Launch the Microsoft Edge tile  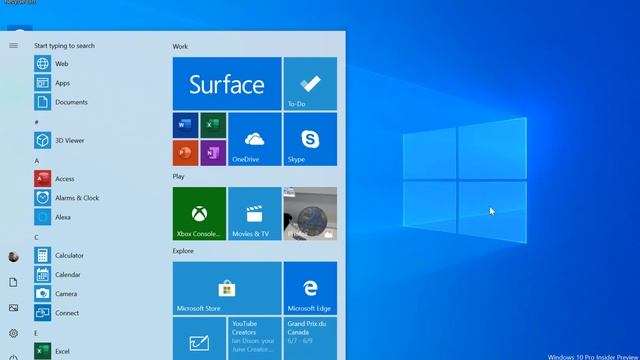(310, 288)
